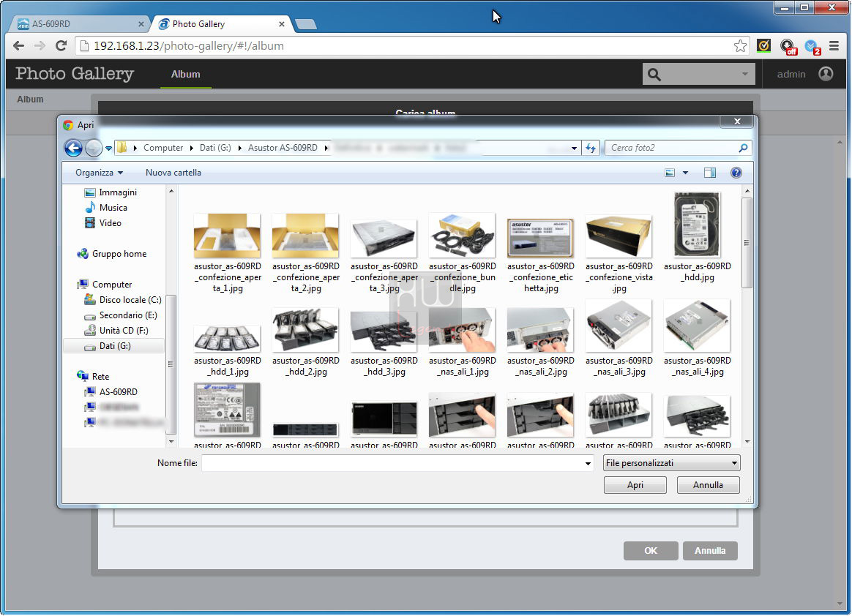Viewport: 852px width, 616px height.
Task: Click the browser back arrow
Action: click(x=18, y=45)
